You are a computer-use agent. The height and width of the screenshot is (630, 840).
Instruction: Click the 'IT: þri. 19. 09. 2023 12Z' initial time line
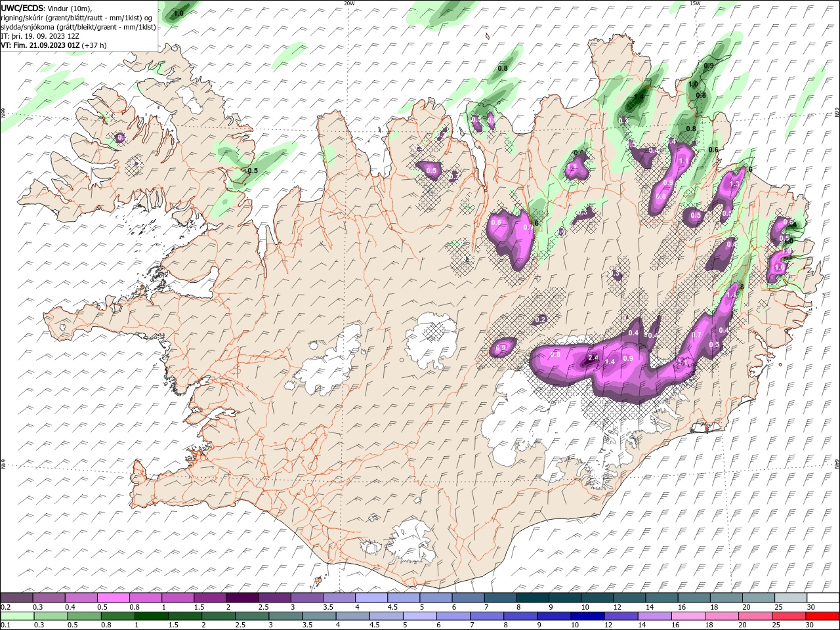pyautogui.click(x=39, y=36)
